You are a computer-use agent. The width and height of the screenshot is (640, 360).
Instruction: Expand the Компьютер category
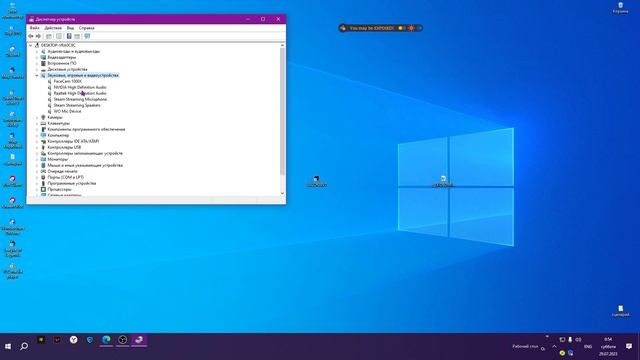coord(37,135)
